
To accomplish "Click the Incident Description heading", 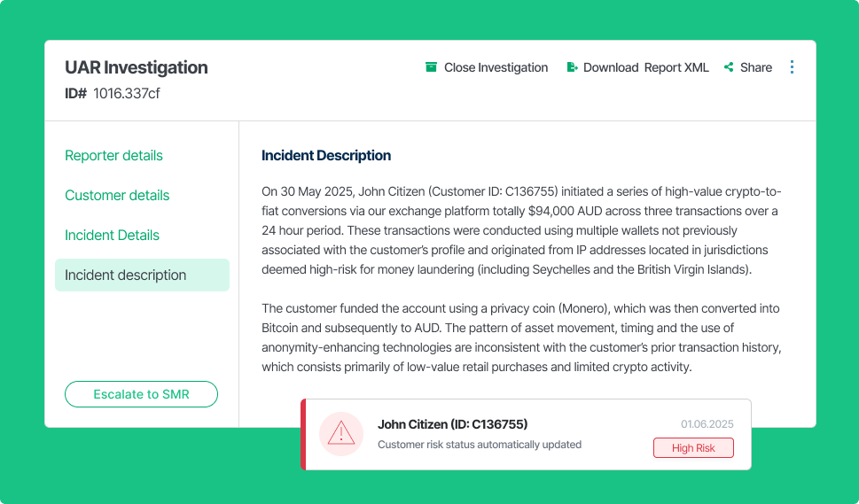I will click(x=326, y=155).
